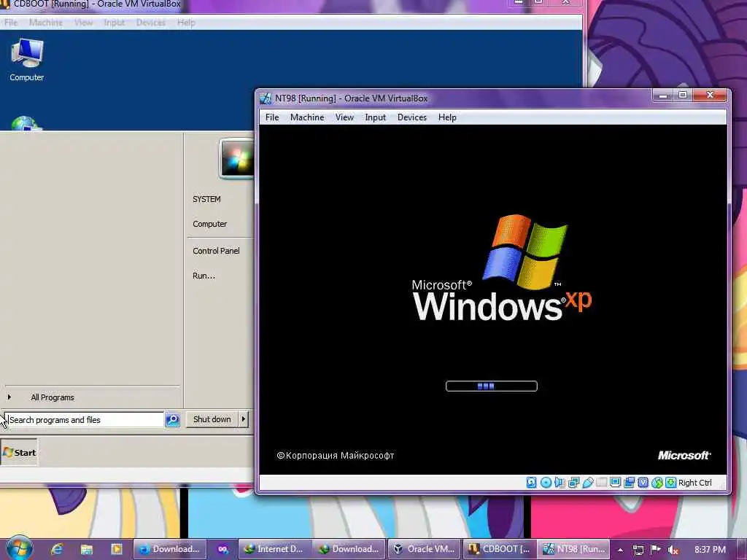Launch Internet Explorer from the host taskbar
The height and width of the screenshot is (560, 747).
57,549
